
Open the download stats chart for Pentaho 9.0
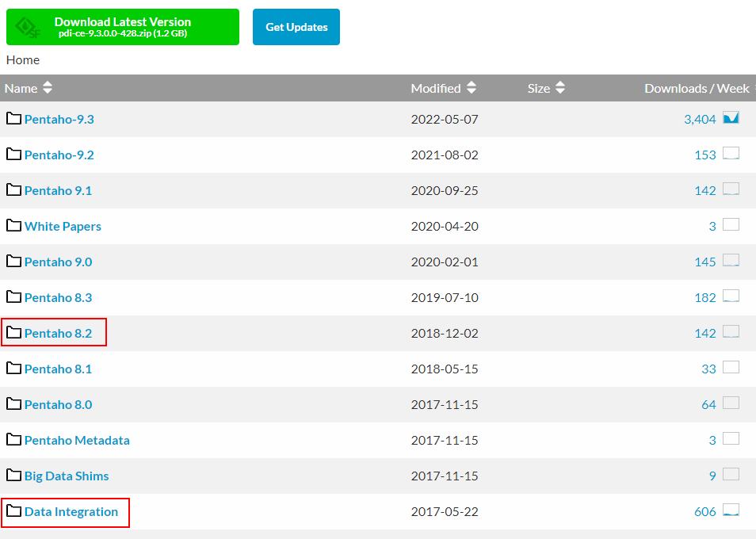pos(731,260)
